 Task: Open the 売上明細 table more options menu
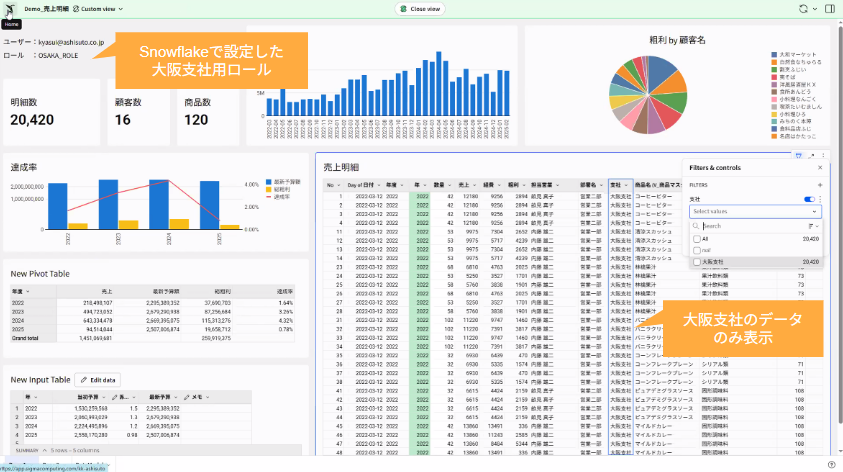(x=821, y=155)
